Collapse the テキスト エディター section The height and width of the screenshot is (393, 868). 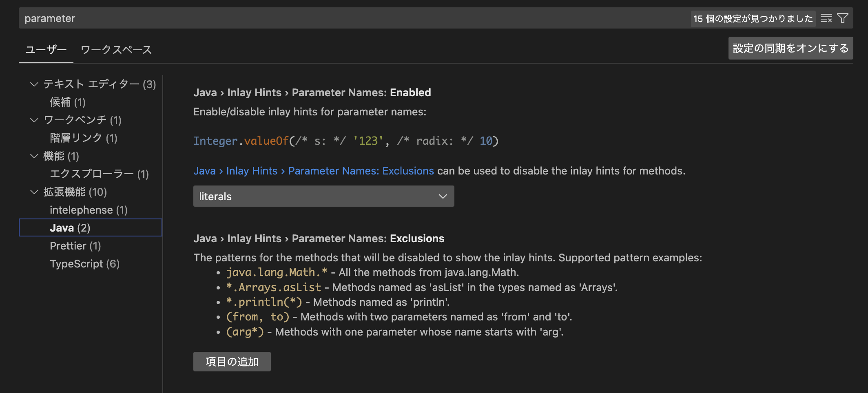(34, 84)
